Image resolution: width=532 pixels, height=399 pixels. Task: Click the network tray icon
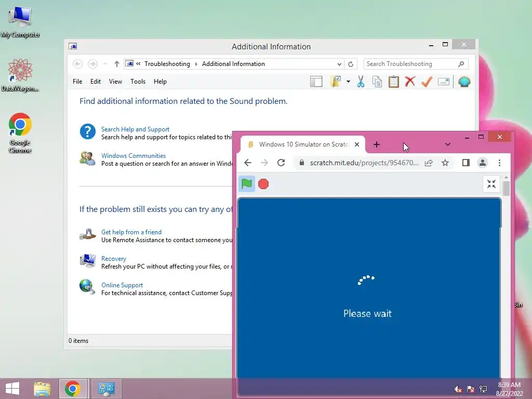tap(483, 389)
